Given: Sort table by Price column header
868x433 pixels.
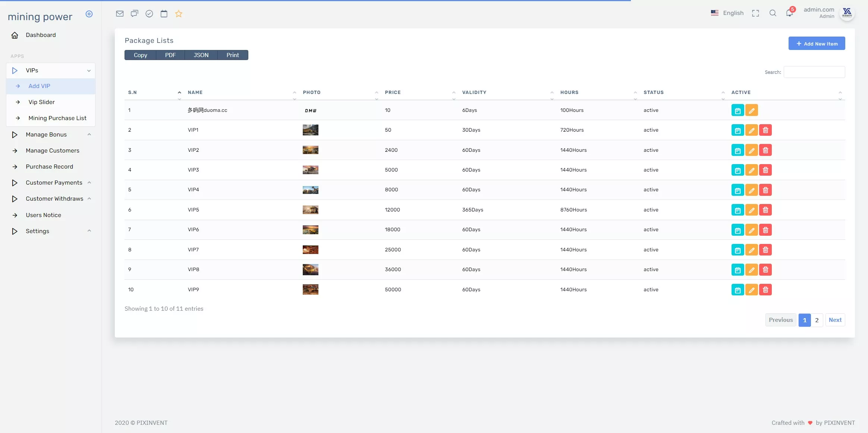Looking at the screenshot, I should click(393, 92).
